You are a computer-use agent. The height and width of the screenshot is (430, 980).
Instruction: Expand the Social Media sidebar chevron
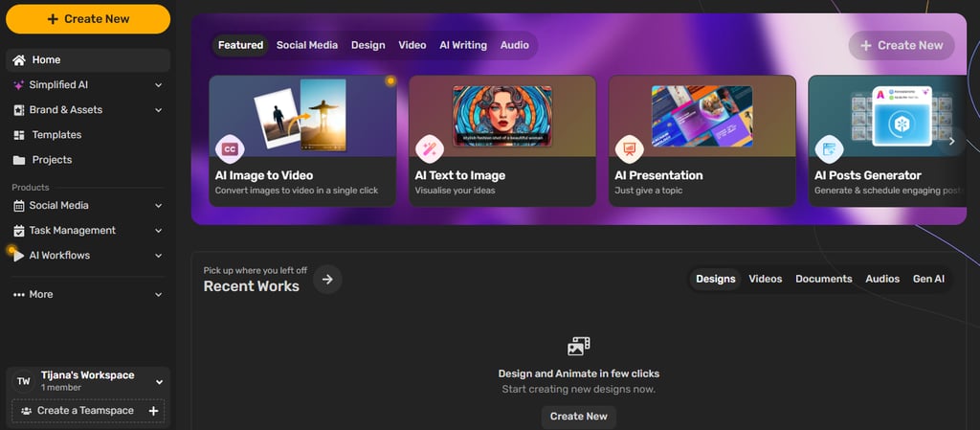coord(159,206)
